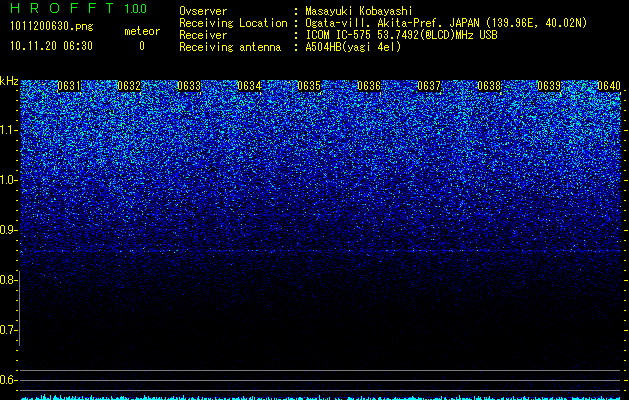Select observer name Masayuki Kobayashi
The image size is (629, 400).
(359, 11)
